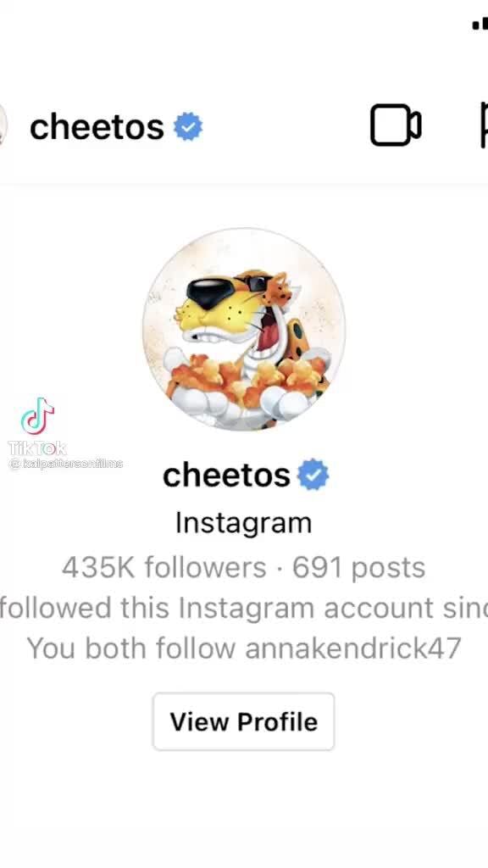Tap the cellular signal status icon
The image size is (488, 868).
(480, 25)
